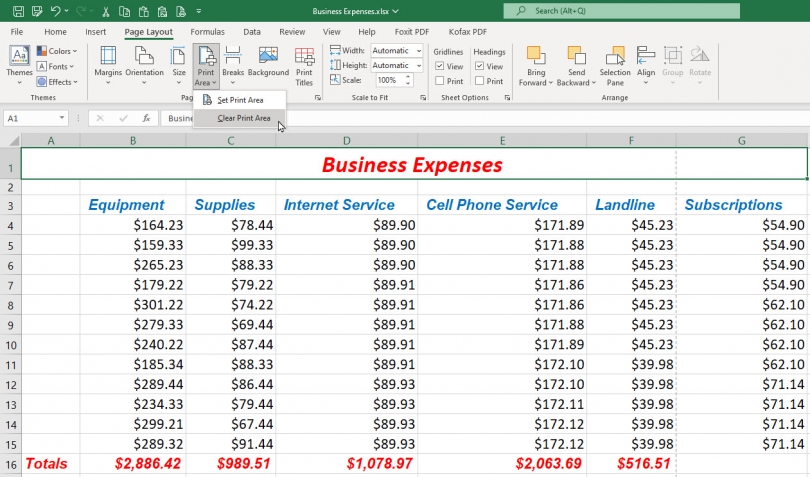Click the Undo icon
810x477 pixels.
[x=55, y=11]
